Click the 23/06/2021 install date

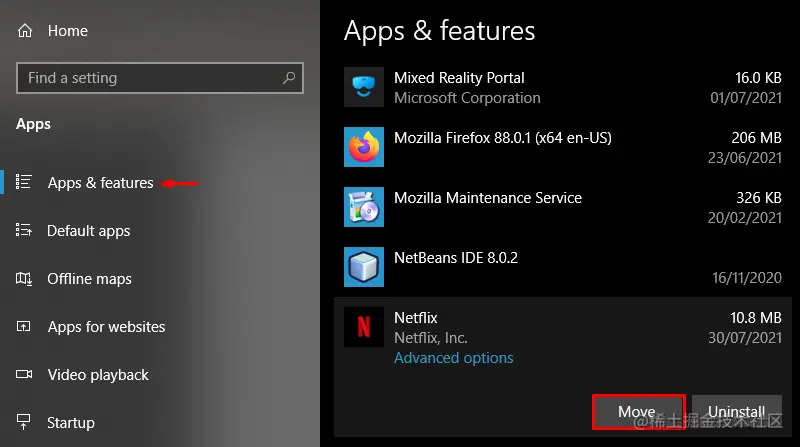[745, 158]
